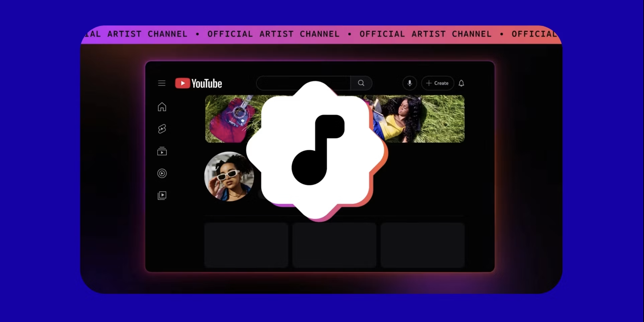Viewport: 644px width, 322px height.
Task: Click the Create button
Action: [x=437, y=83]
